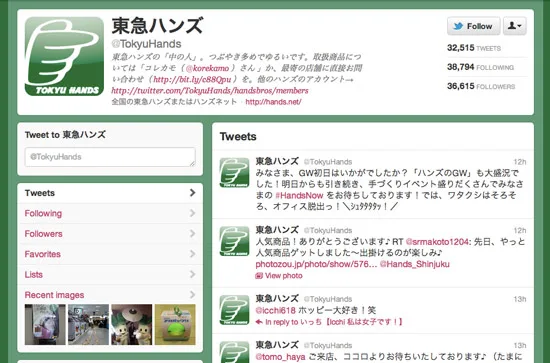Open the @srmakoto1204 mention
Image resolution: width=550 pixels, height=363 pixels.
point(437,242)
